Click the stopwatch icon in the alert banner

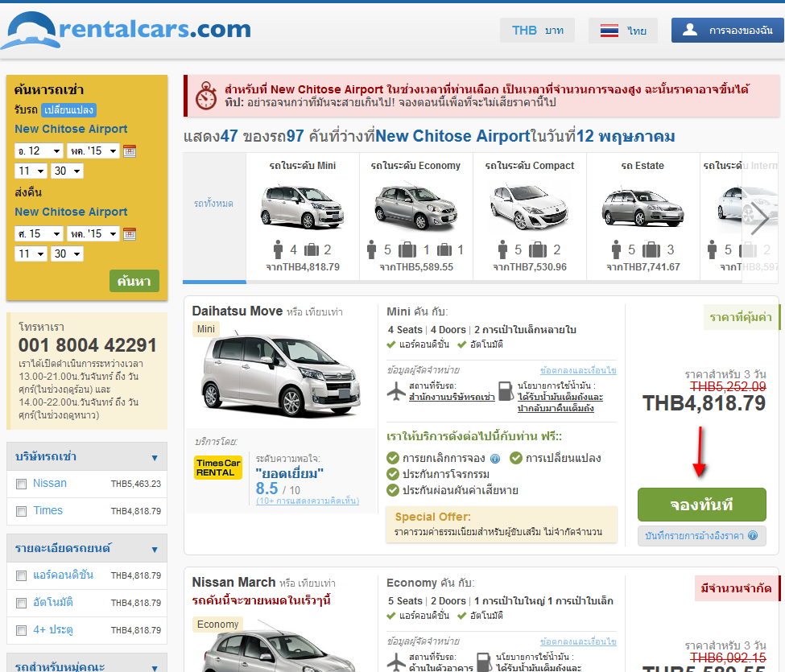pyautogui.click(x=206, y=96)
